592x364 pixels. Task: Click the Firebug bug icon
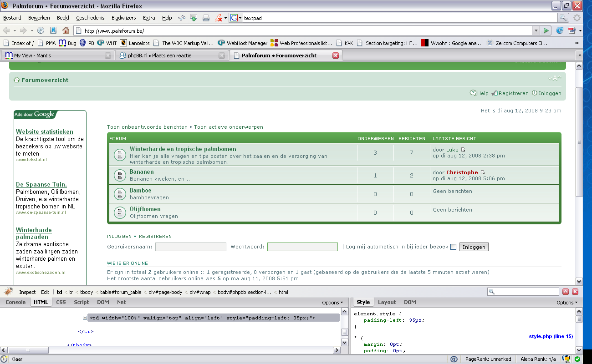click(x=9, y=292)
